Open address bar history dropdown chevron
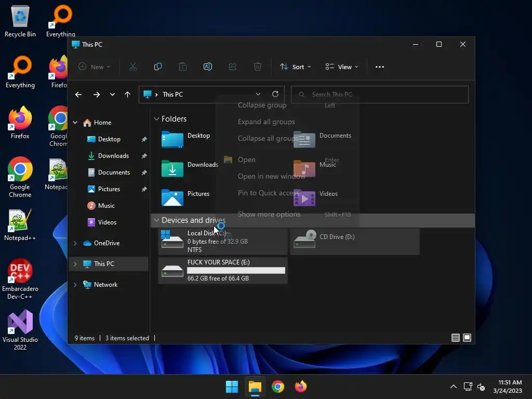Image resolution: width=532 pixels, height=399 pixels. pyautogui.click(x=258, y=94)
